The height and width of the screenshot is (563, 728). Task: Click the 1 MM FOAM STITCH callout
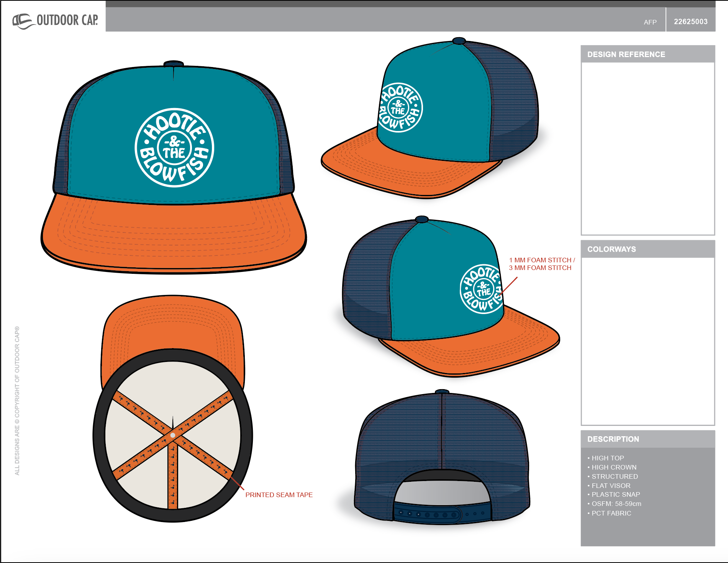[x=542, y=264]
